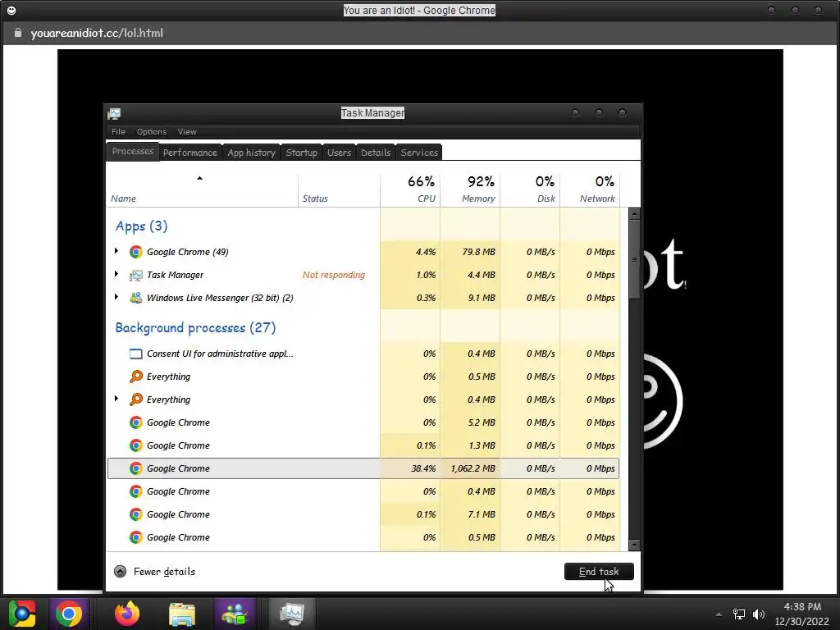Select the Processes tab
The width and height of the screenshot is (840, 630).
(x=133, y=152)
